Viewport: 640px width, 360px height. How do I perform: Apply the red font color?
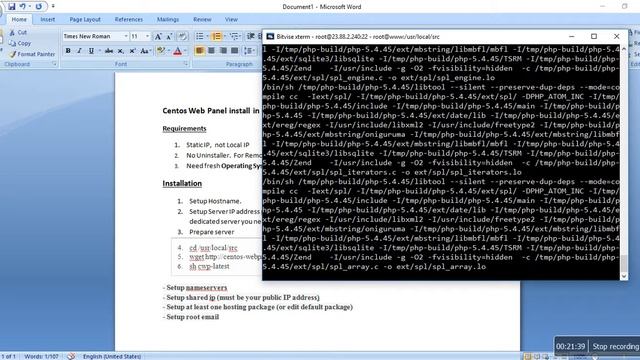(178, 51)
